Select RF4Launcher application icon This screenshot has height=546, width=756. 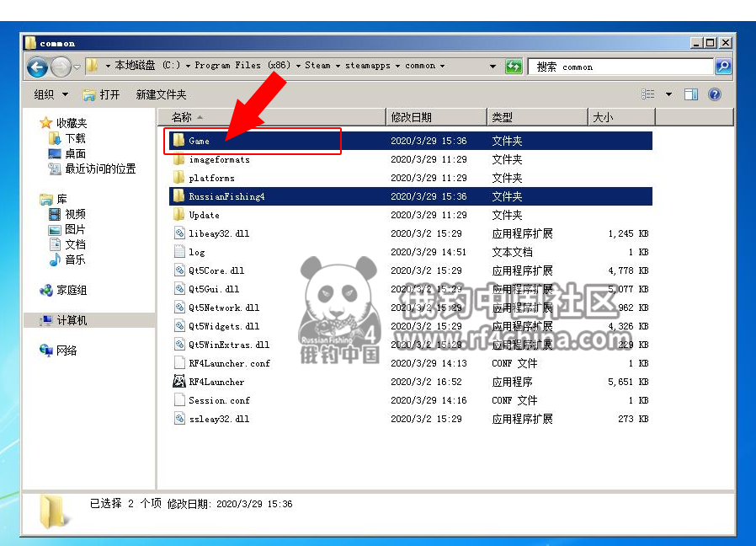pyautogui.click(x=179, y=382)
